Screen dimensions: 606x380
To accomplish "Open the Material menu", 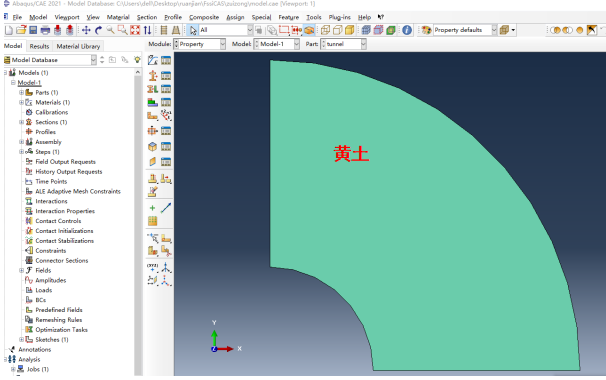I will tap(118, 17).
